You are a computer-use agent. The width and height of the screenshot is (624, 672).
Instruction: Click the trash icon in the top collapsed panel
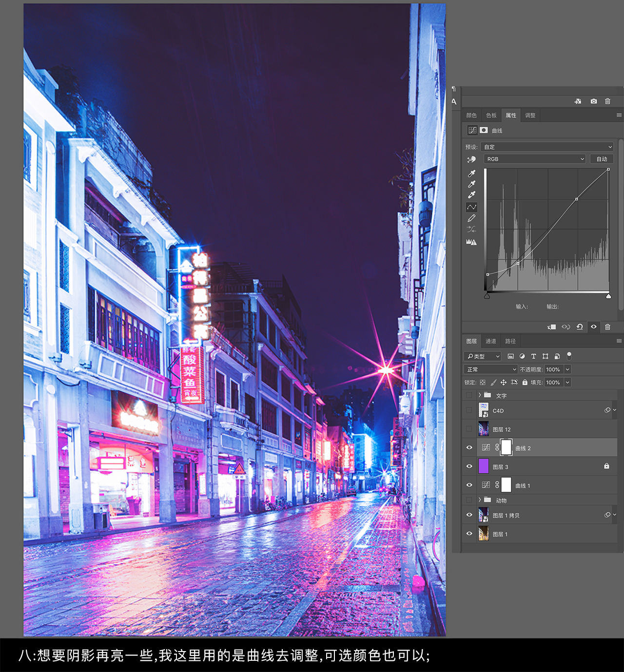coord(607,101)
